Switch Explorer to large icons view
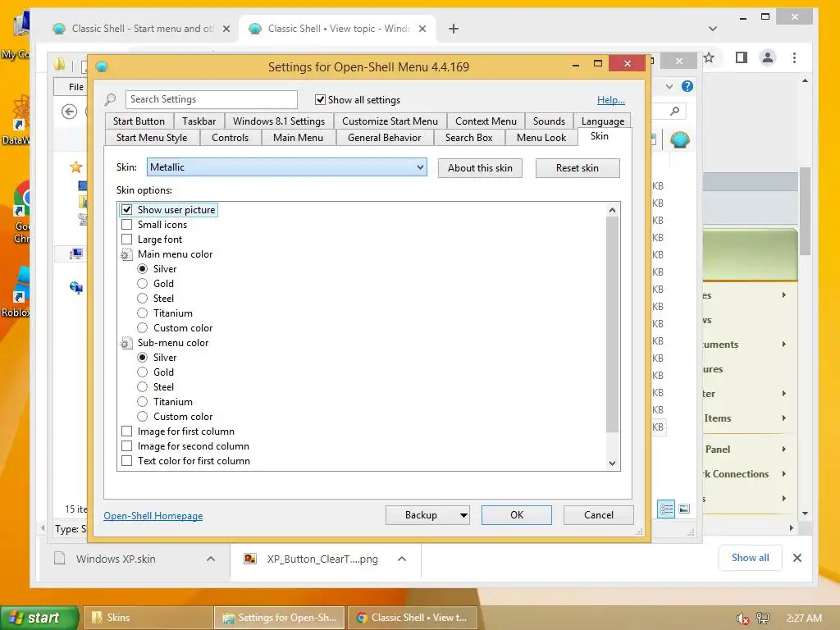Viewport: 840px width, 630px height. (684, 509)
